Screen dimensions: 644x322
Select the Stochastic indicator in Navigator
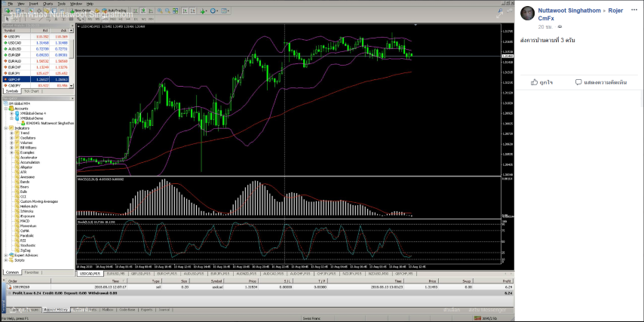pos(27,246)
